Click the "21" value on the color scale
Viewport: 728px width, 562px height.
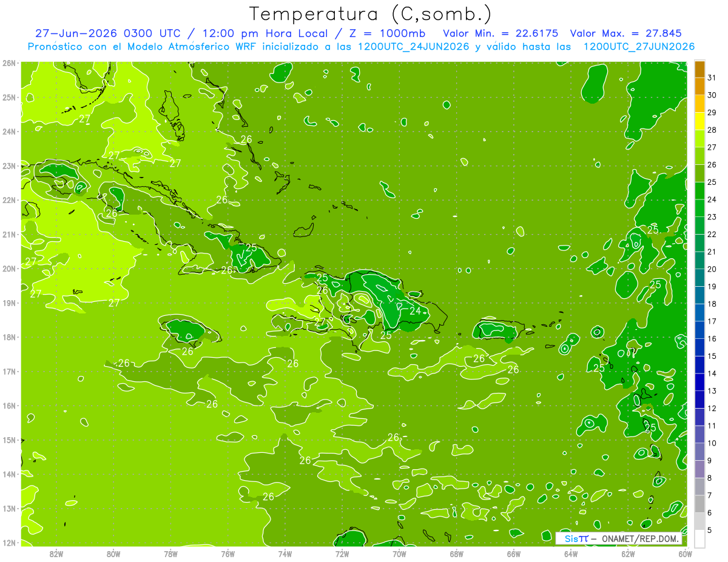pos(712,252)
